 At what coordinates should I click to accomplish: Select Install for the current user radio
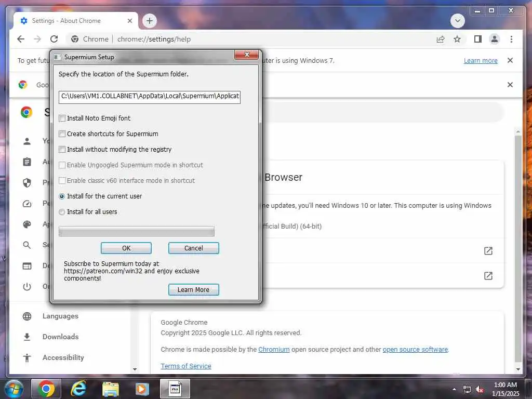[x=62, y=196]
